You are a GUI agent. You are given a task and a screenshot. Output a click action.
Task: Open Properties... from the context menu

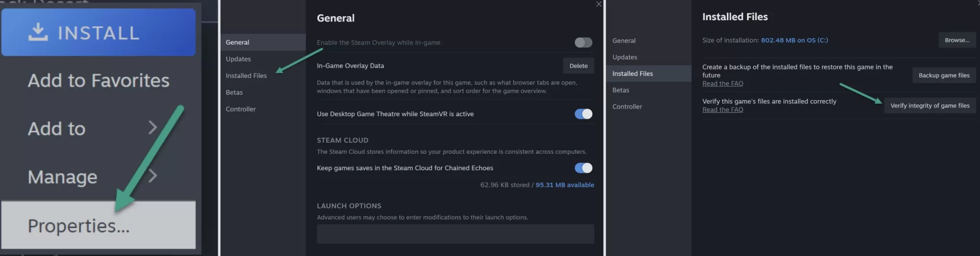[x=99, y=225]
